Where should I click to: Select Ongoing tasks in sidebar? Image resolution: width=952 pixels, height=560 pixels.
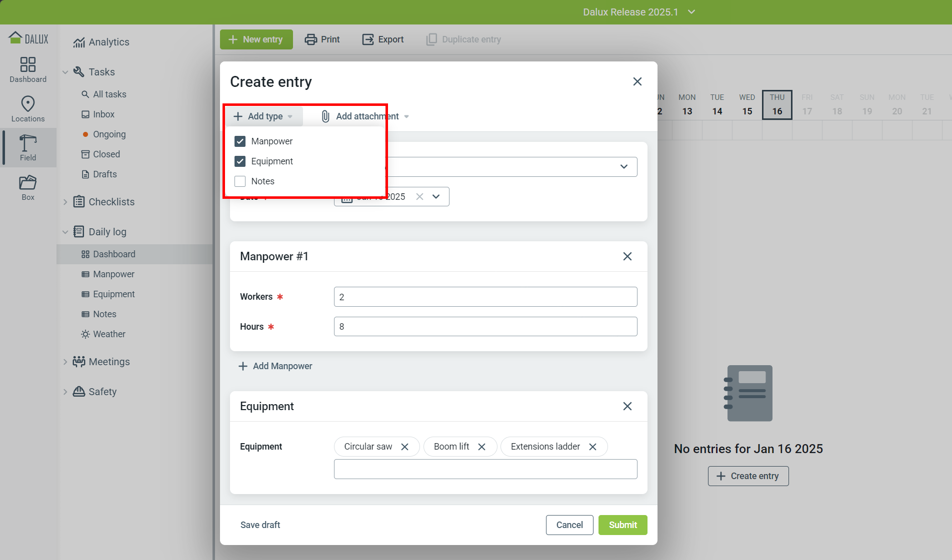click(109, 134)
